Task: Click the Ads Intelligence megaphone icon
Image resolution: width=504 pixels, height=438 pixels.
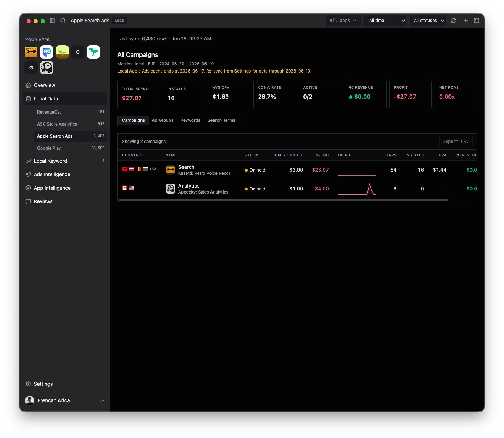Action: click(x=28, y=174)
